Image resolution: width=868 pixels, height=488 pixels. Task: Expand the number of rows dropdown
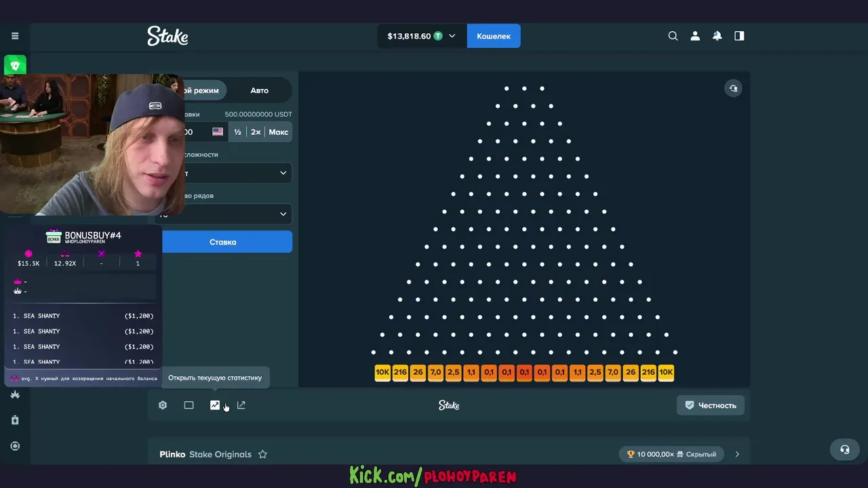coord(283,214)
